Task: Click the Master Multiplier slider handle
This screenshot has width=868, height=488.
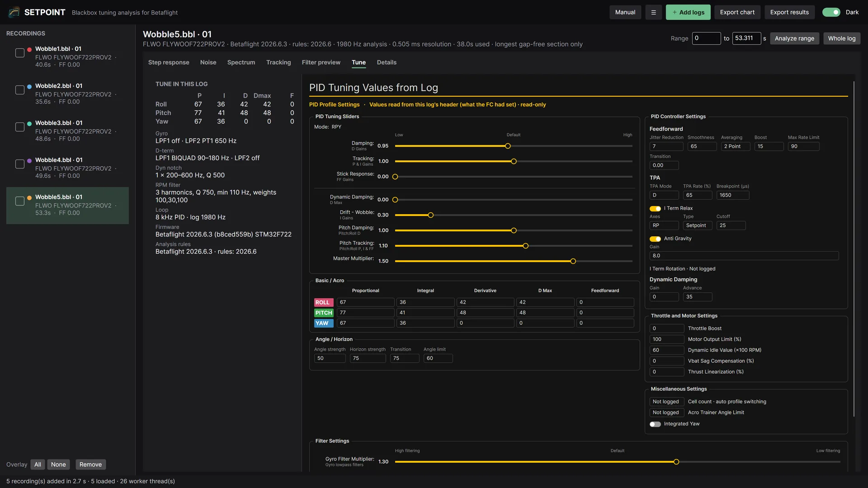Action: 573,261
